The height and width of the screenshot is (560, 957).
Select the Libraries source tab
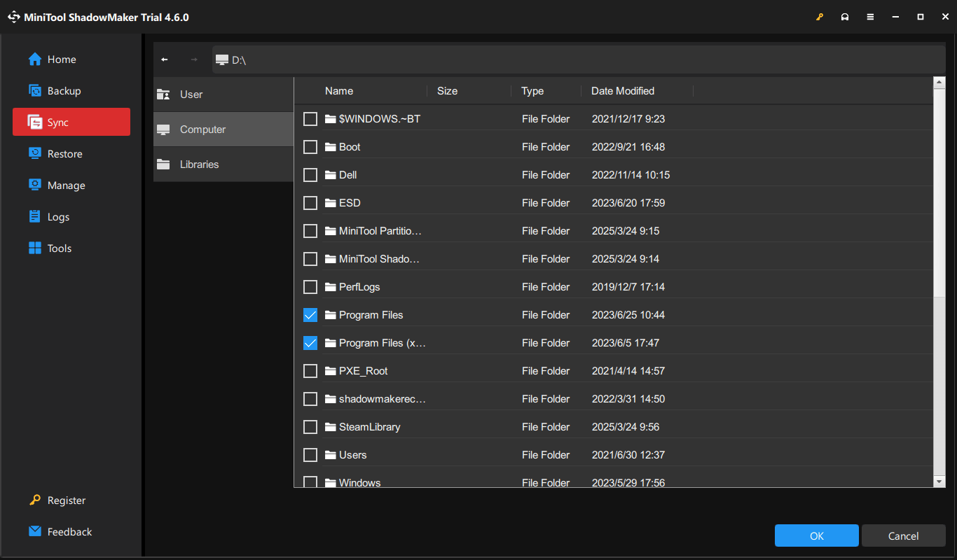[223, 164]
